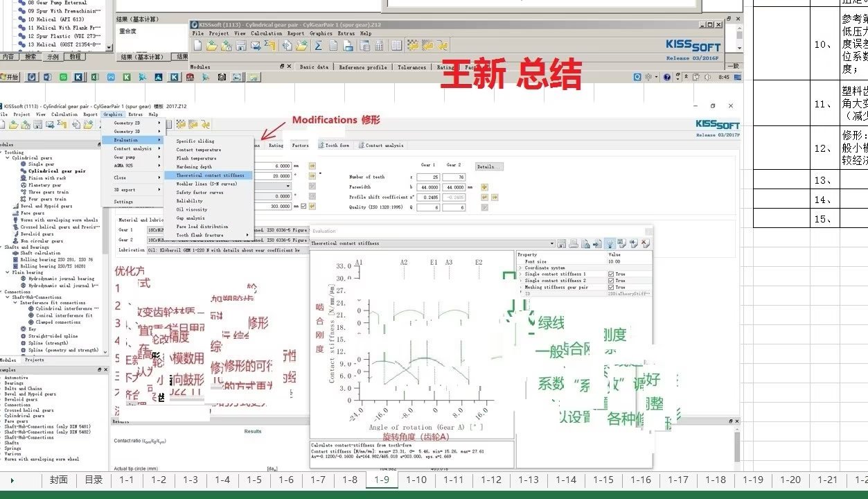The height and width of the screenshot is (499, 868).
Task: Select Theoretical contact stiffness menu entry
Action: click(x=209, y=175)
